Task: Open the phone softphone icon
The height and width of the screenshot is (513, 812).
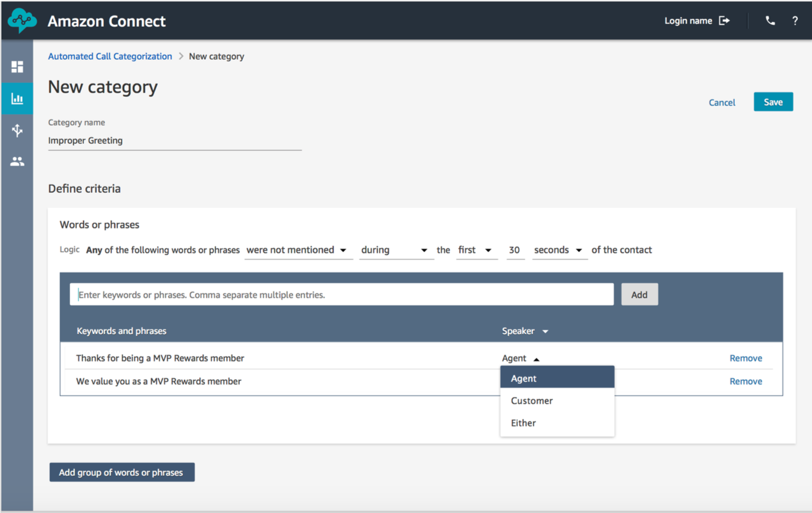Action: 770,21
